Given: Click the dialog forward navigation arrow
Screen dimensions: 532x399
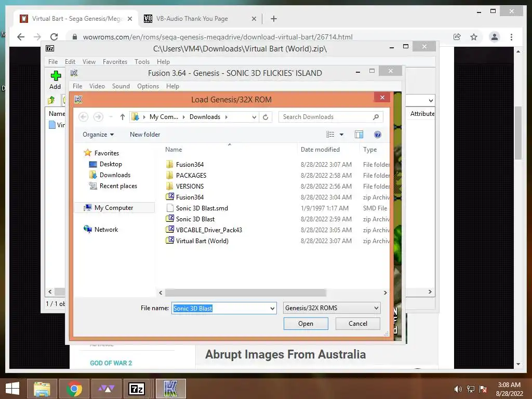Looking at the screenshot, I should click(98, 117).
